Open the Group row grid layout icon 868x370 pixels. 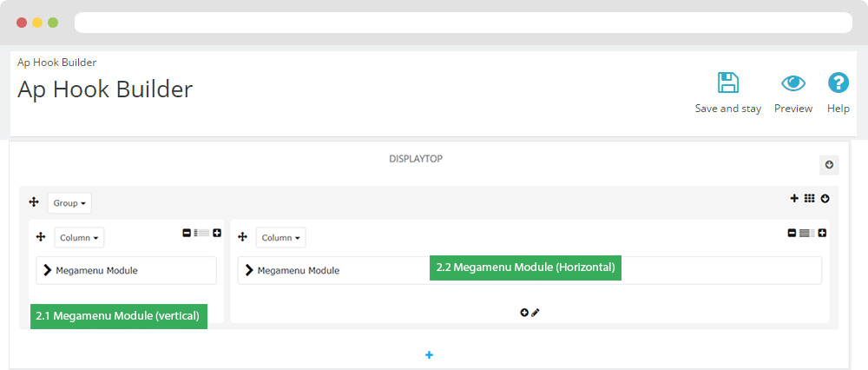click(x=809, y=198)
